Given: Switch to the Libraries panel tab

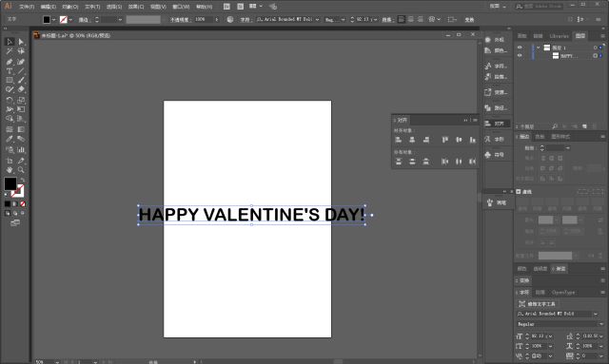Looking at the screenshot, I should tap(559, 36).
